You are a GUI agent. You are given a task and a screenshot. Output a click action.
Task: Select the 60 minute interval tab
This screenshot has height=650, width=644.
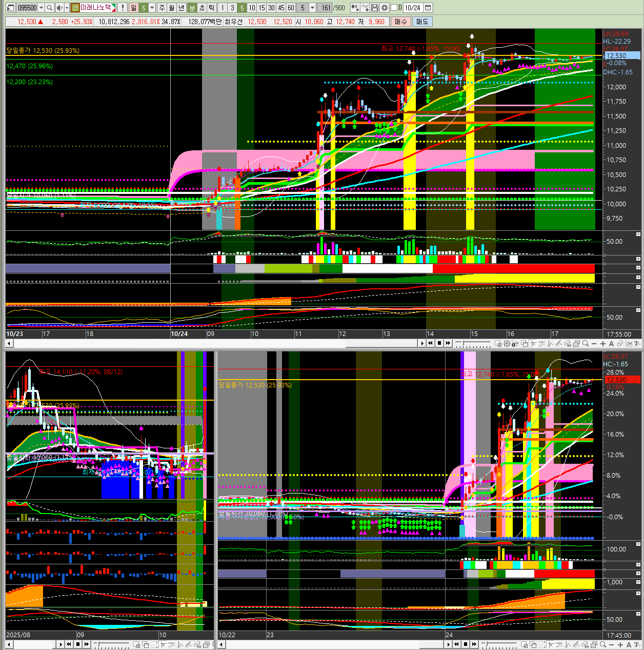[x=291, y=8]
